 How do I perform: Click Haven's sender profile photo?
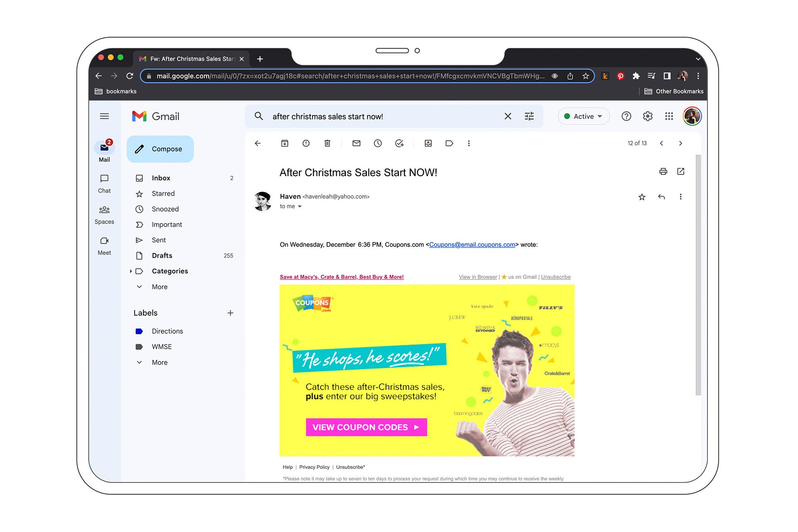263,201
